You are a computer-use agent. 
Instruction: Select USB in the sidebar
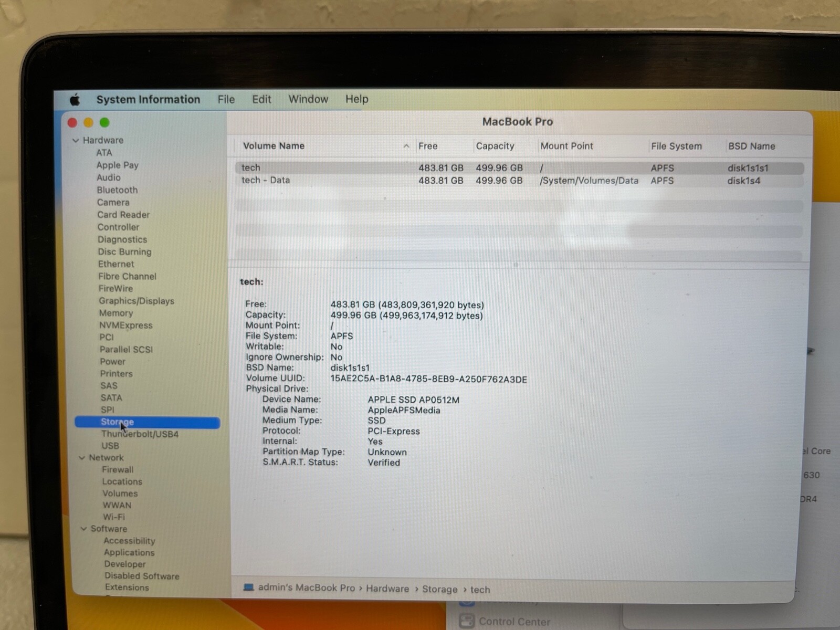point(110,446)
